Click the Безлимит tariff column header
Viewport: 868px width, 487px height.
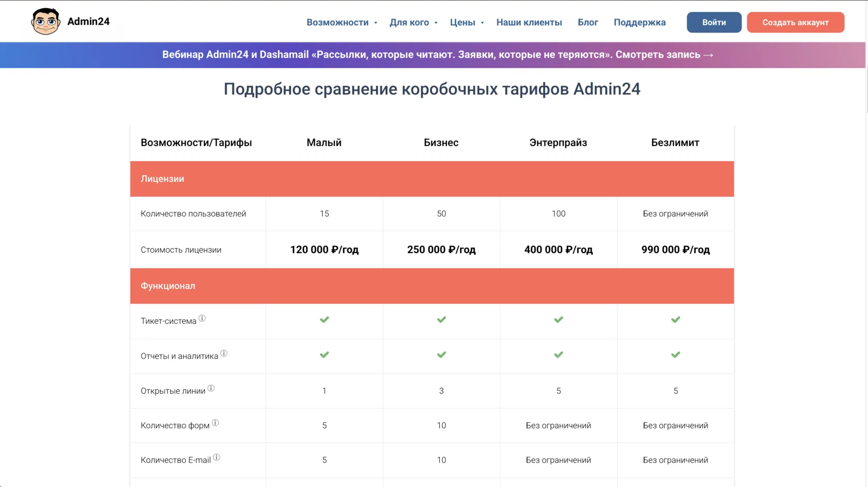pyautogui.click(x=675, y=143)
